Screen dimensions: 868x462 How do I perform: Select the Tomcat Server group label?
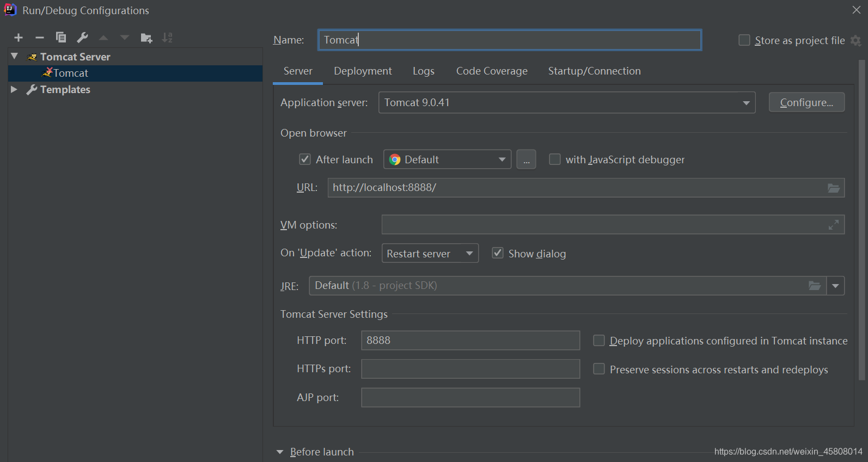pyautogui.click(x=75, y=57)
